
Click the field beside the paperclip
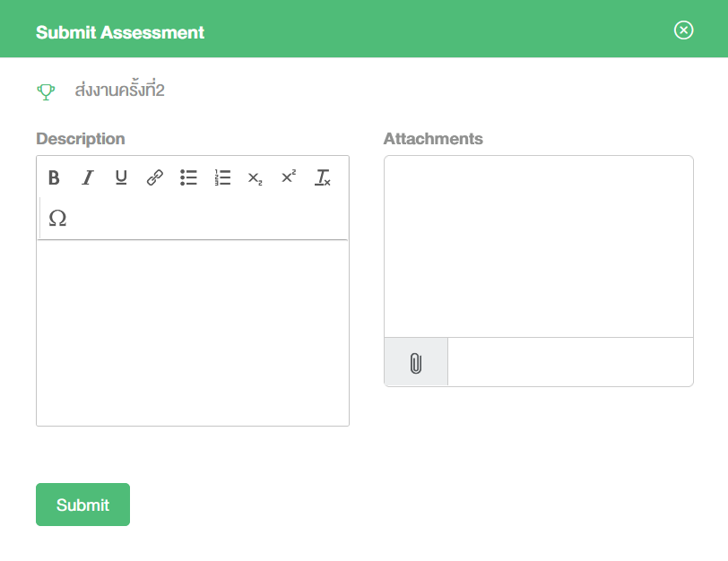click(570, 362)
